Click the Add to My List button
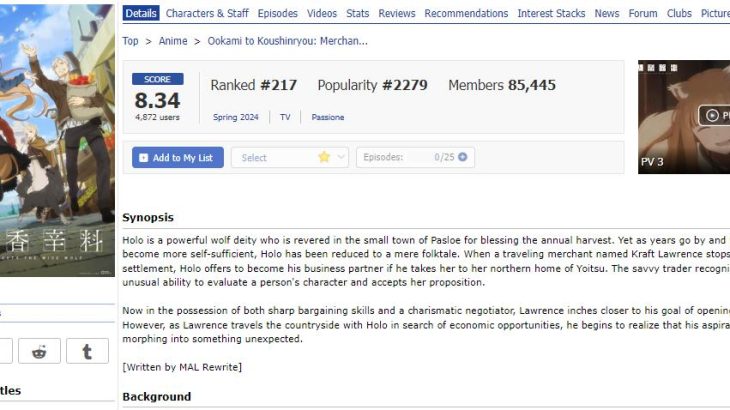730x410 pixels. (x=178, y=158)
